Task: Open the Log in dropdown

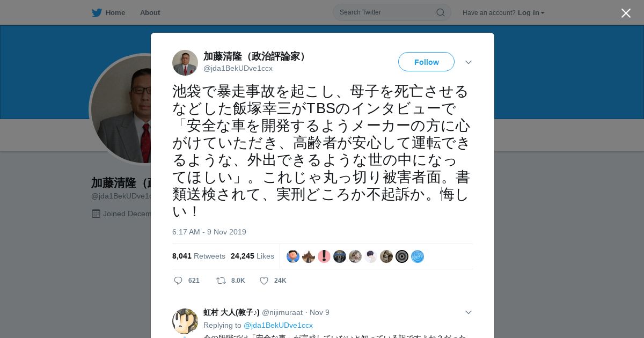Action: [531, 13]
